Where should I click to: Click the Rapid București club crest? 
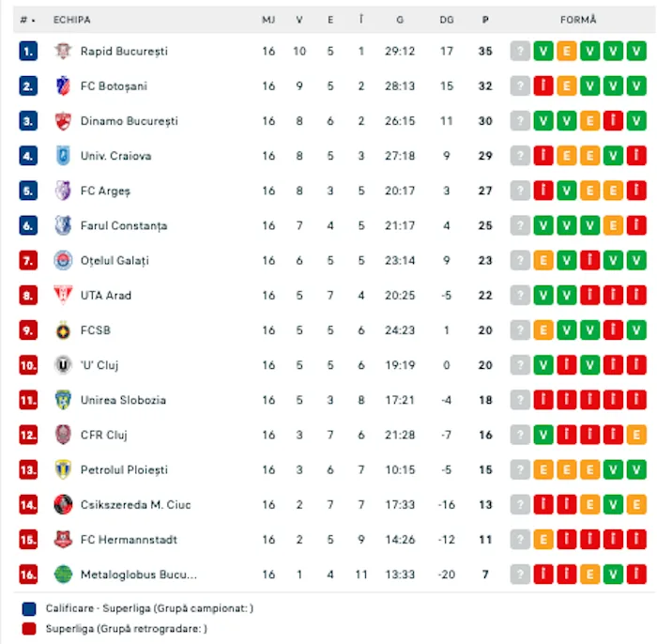pyautogui.click(x=63, y=51)
